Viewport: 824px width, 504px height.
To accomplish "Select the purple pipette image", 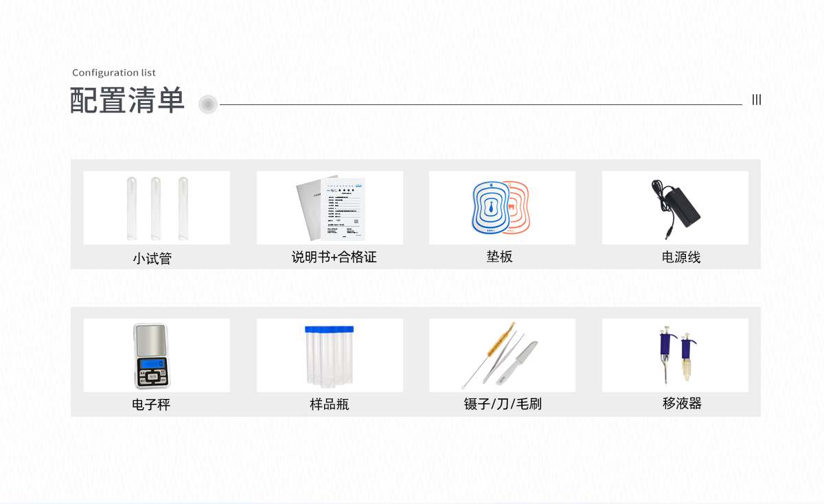I will pyautogui.click(x=675, y=355).
